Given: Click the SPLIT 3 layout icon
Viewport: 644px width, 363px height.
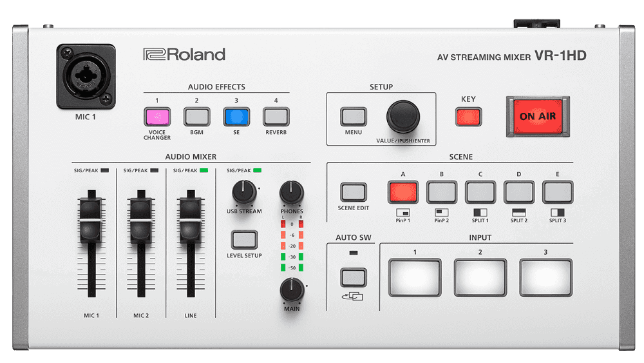Looking at the screenshot, I should tap(557, 213).
